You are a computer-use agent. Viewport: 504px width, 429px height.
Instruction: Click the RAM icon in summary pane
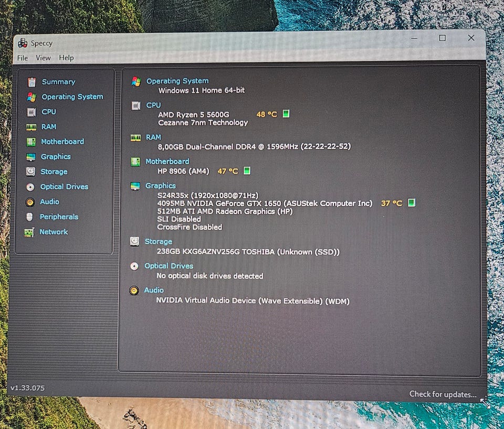[135, 138]
